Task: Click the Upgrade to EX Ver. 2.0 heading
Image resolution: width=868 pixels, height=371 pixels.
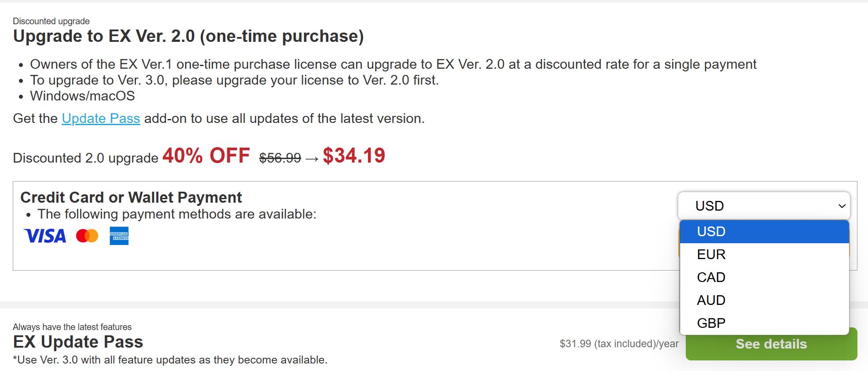Action: pyautogui.click(x=188, y=36)
